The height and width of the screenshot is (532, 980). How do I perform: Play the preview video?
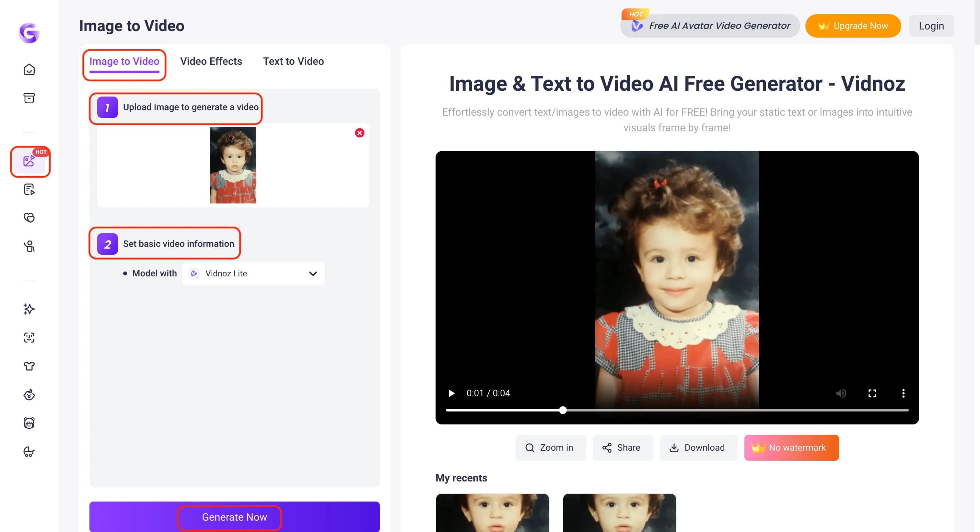pyautogui.click(x=451, y=393)
